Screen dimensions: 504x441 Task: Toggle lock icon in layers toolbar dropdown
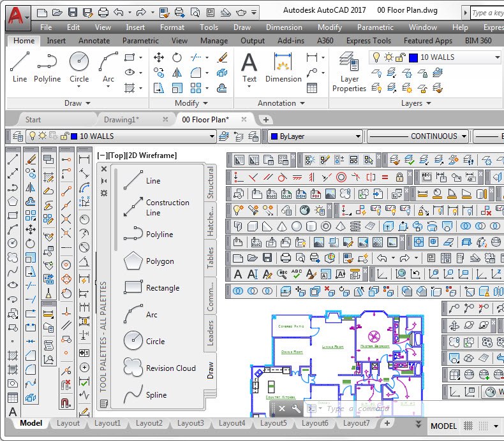click(64, 136)
